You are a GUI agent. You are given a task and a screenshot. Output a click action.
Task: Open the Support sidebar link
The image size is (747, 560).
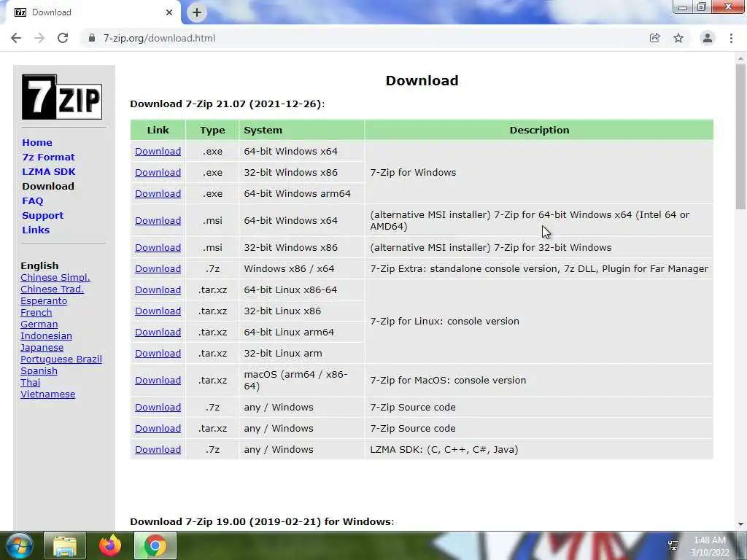pos(42,215)
